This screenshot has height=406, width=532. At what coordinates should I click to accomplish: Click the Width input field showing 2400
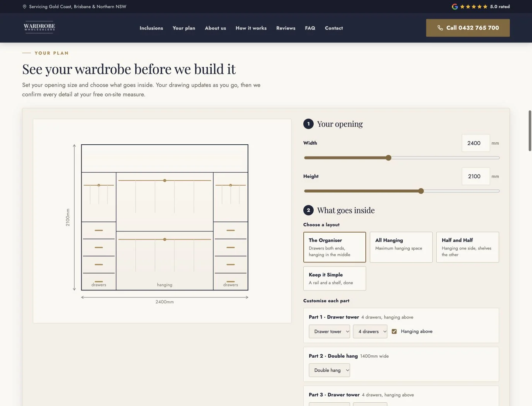476,143
